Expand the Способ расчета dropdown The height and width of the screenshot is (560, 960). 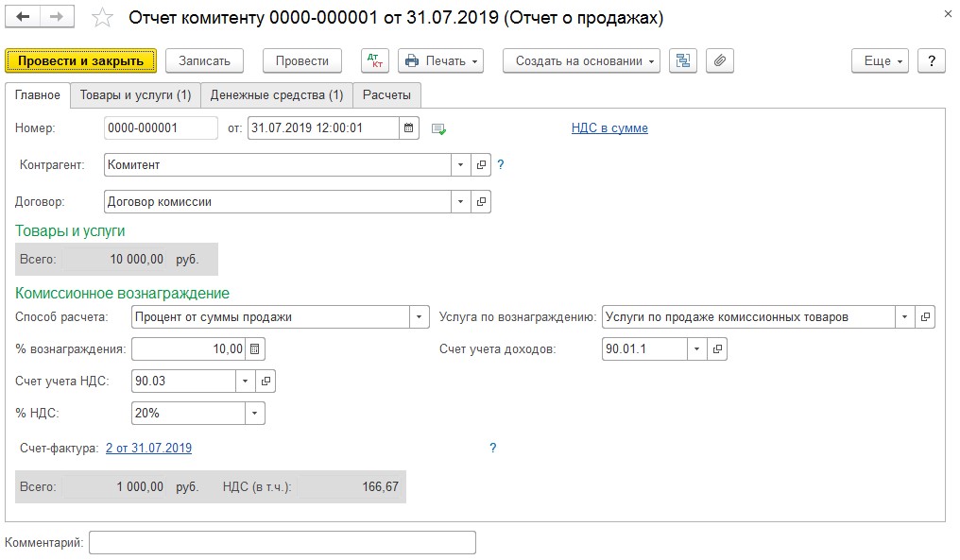pos(420,317)
